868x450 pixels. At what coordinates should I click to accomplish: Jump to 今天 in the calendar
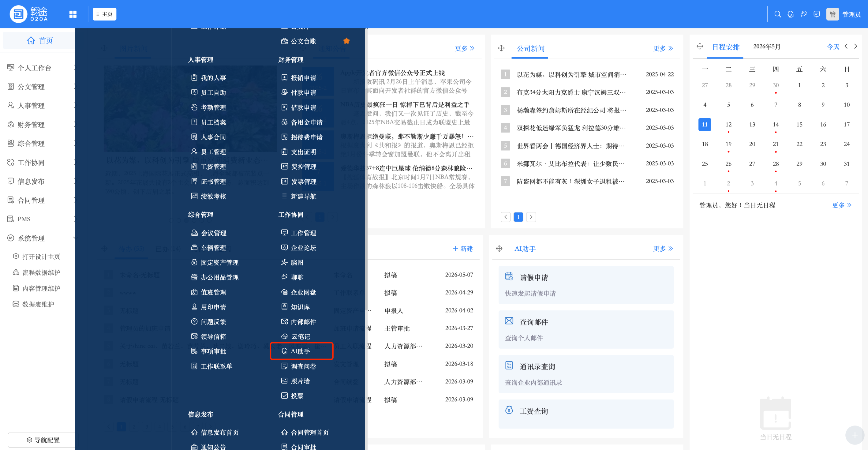click(x=833, y=47)
